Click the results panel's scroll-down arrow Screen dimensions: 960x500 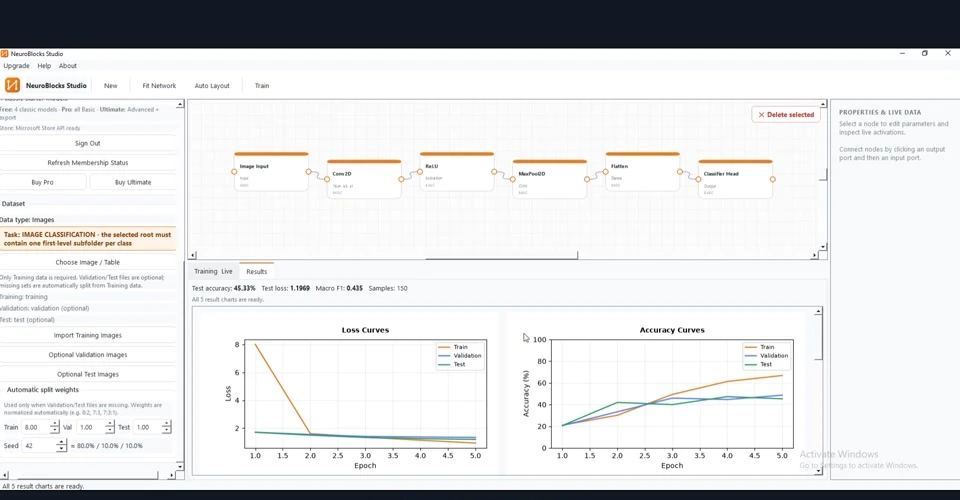(x=819, y=471)
